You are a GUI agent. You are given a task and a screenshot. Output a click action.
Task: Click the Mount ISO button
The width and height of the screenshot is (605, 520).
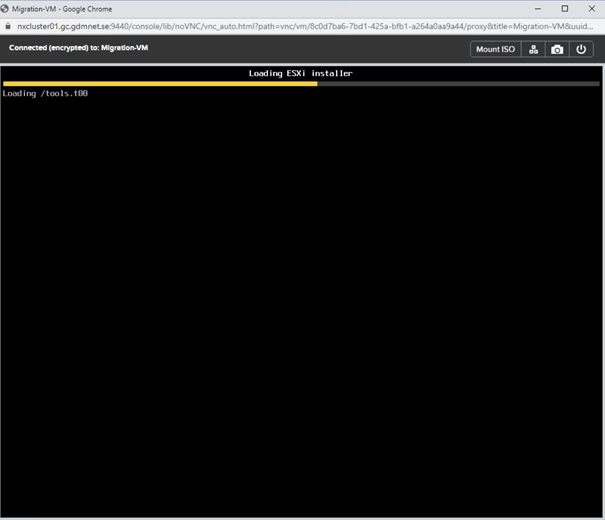(x=495, y=49)
